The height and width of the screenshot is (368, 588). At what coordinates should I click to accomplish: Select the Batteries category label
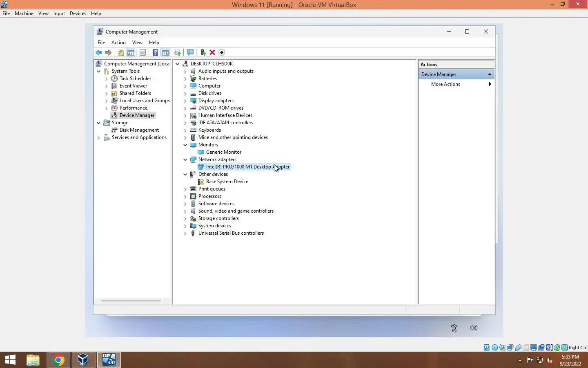(207, 79)
